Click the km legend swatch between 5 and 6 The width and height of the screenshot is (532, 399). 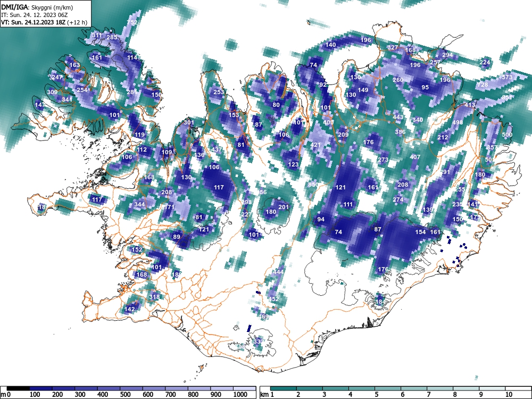pyautogui.click(x=388, y=388)
